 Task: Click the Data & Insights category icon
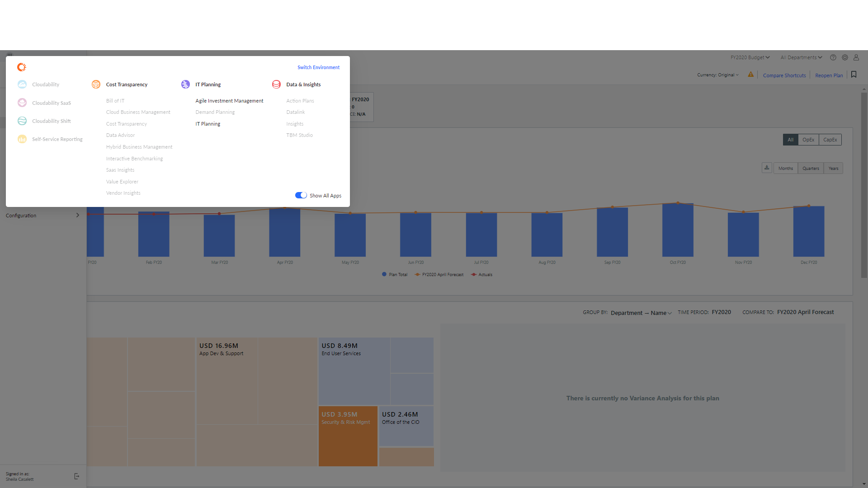(x=276, y=84)
